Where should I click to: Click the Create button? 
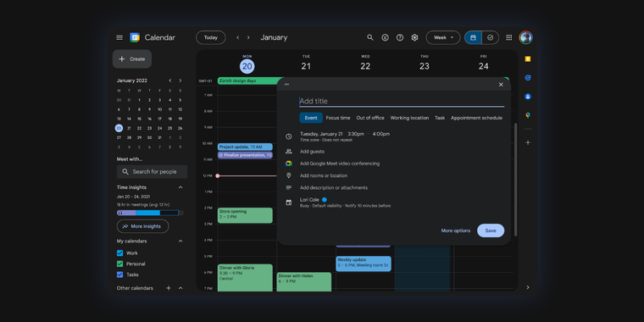132,59
